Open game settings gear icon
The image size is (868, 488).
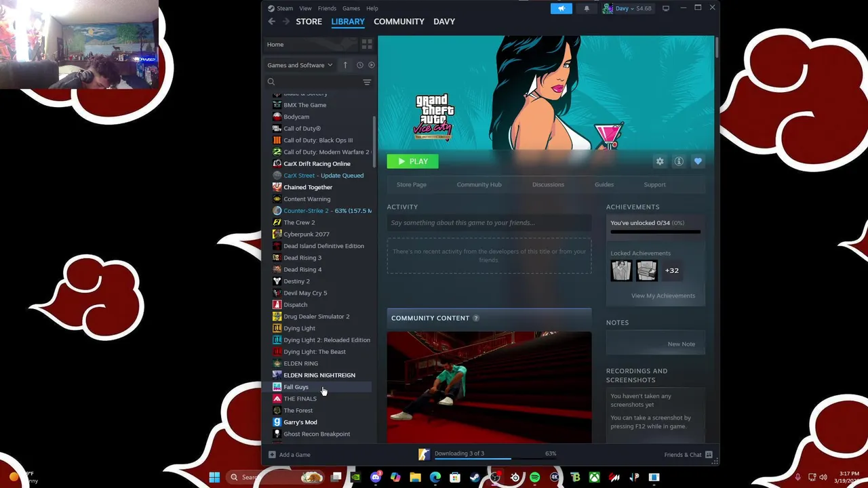tap(660, 161)
